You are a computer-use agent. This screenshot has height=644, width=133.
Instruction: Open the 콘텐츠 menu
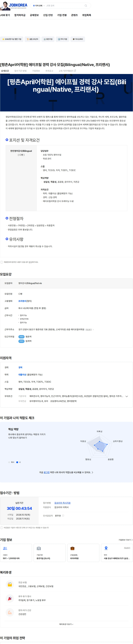[x=75, y=15]
